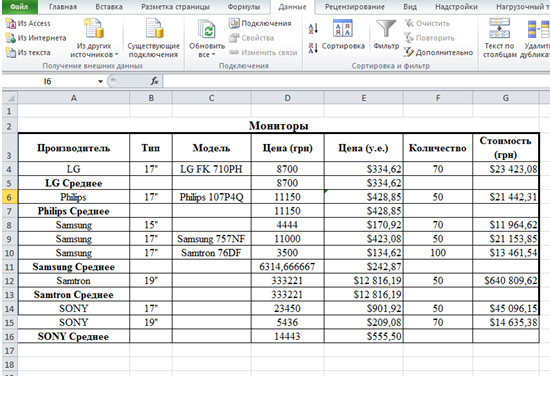
Task: Click the Свойства connection properties button
Action: pos(251,38)
